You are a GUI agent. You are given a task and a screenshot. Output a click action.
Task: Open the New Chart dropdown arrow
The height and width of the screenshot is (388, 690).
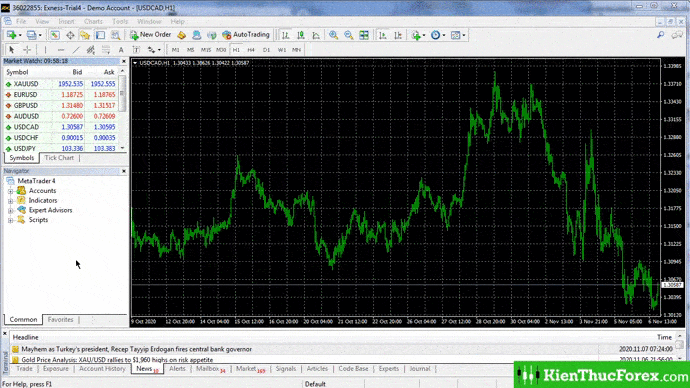pos(20,35)
